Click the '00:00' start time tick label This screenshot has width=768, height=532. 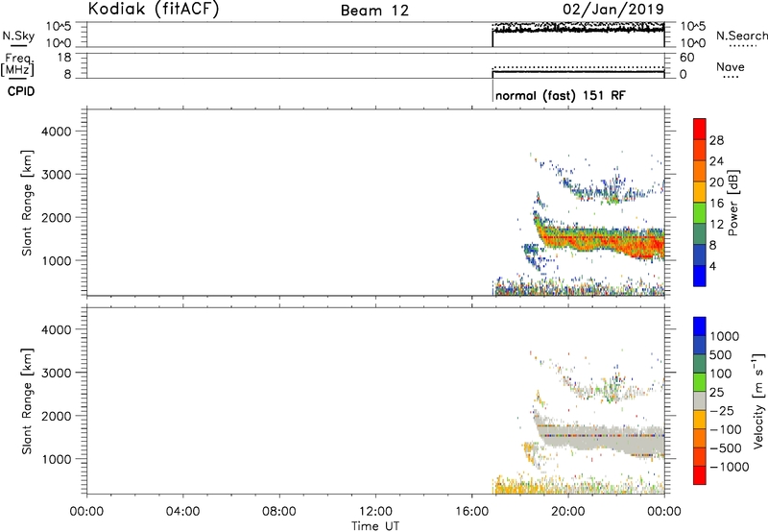[86, 512]
